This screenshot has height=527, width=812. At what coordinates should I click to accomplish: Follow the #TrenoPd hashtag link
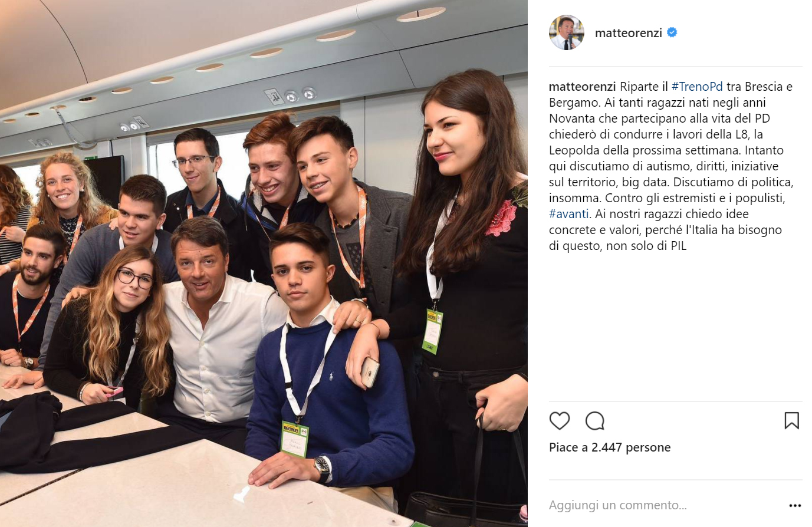[x=697, y=87]
